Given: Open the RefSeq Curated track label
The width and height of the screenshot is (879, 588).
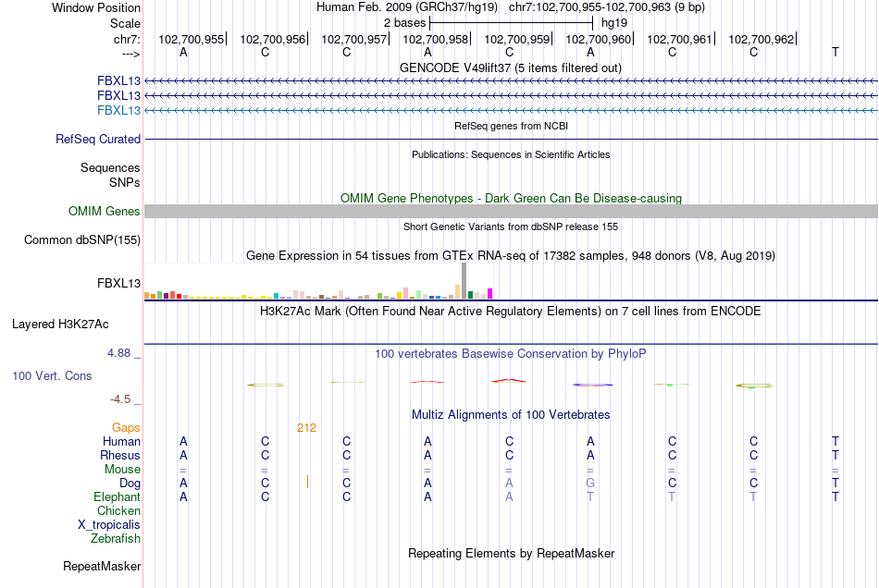Looking at the screenshot, I should click(x=98, y=139).
